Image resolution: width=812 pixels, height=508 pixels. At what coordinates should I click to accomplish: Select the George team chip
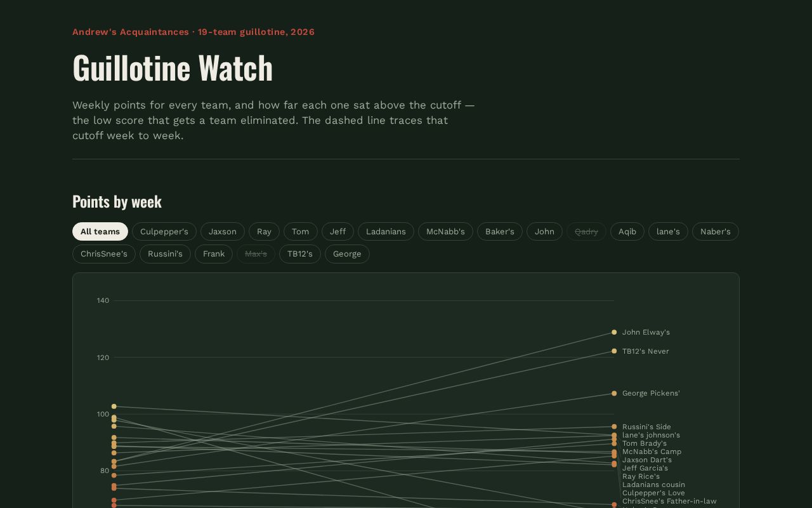pyautogui.click(x=347, y=254)
